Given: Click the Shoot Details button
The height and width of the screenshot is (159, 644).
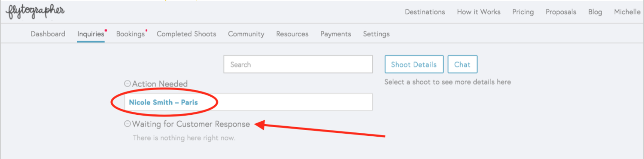Looking at the screenshot, I should 414,64.
